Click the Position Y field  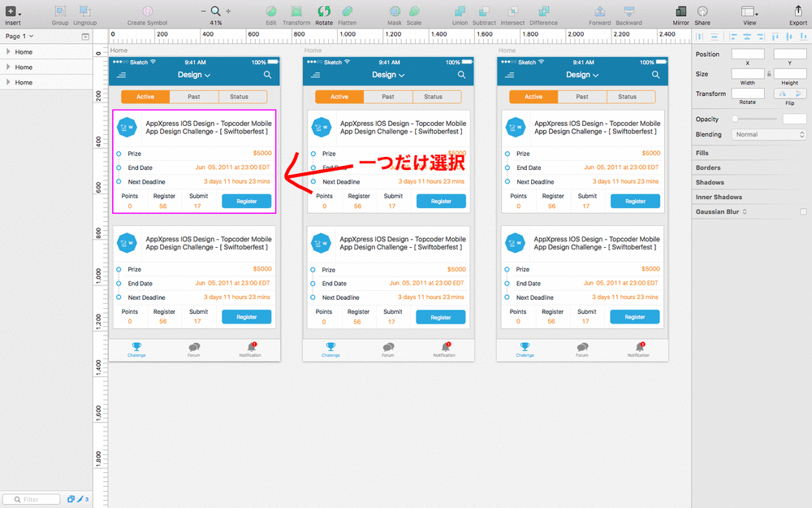pos(790,54)
